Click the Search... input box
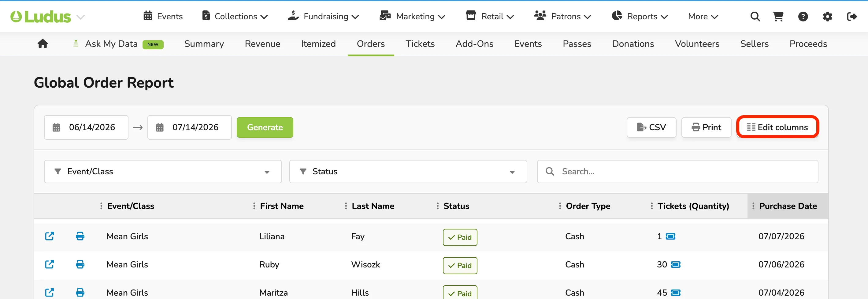868x299 pixels. pos(678,172)
